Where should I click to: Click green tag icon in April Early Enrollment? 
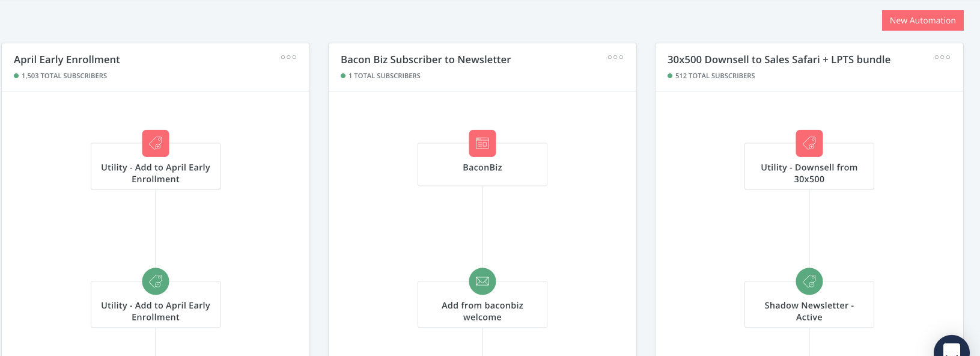[156, 281]
